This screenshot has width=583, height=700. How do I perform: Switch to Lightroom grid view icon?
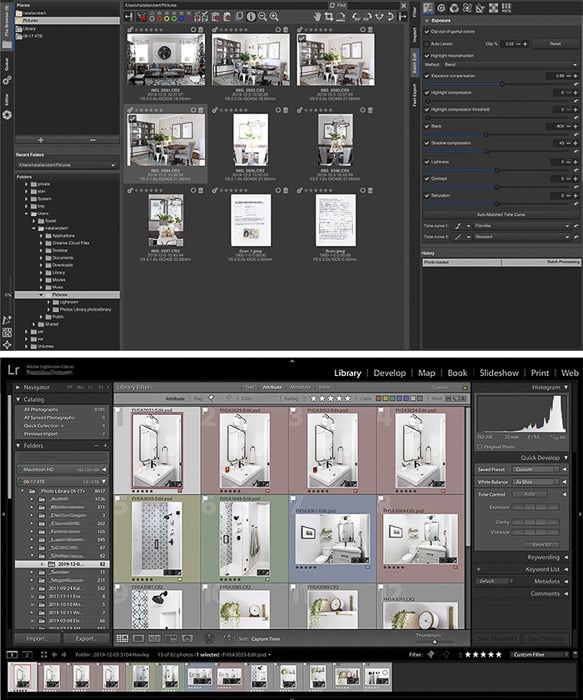(x=122, y=638)
